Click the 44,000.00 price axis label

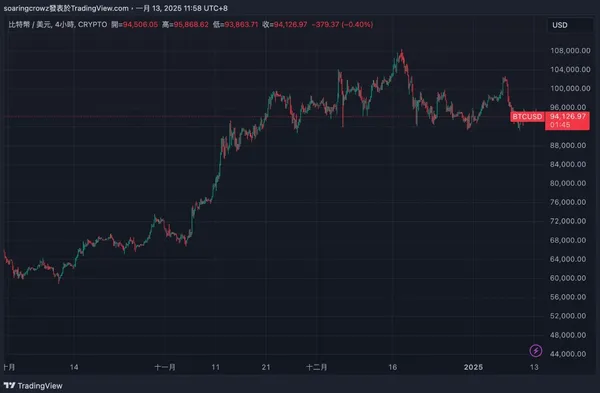568,354
